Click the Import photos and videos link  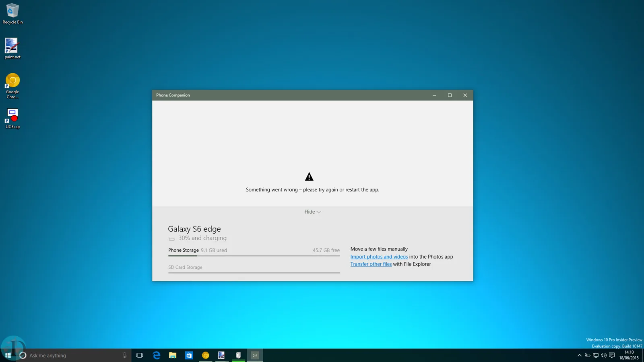[379, 257]
